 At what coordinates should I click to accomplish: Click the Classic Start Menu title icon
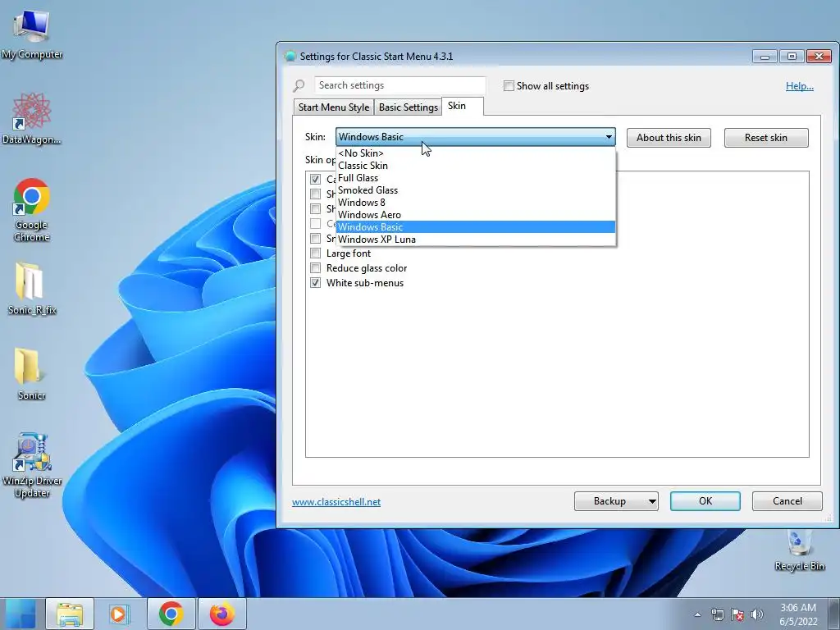[x=290, y=57]
